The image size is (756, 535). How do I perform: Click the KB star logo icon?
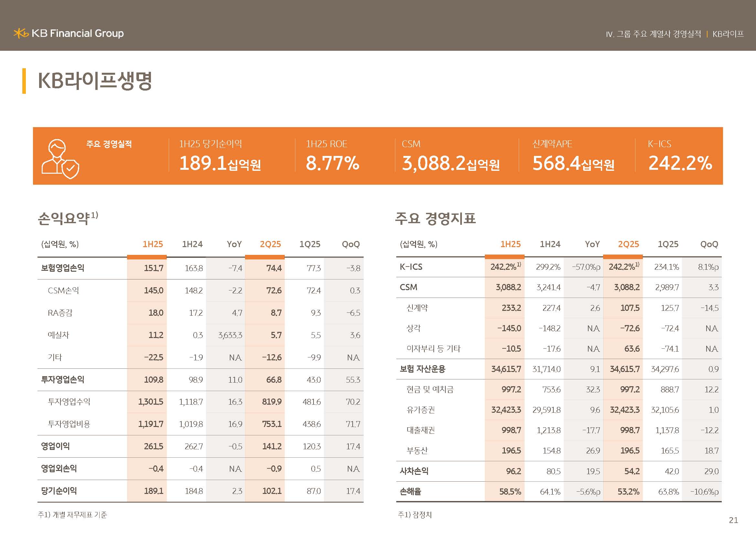click(21, 33)
